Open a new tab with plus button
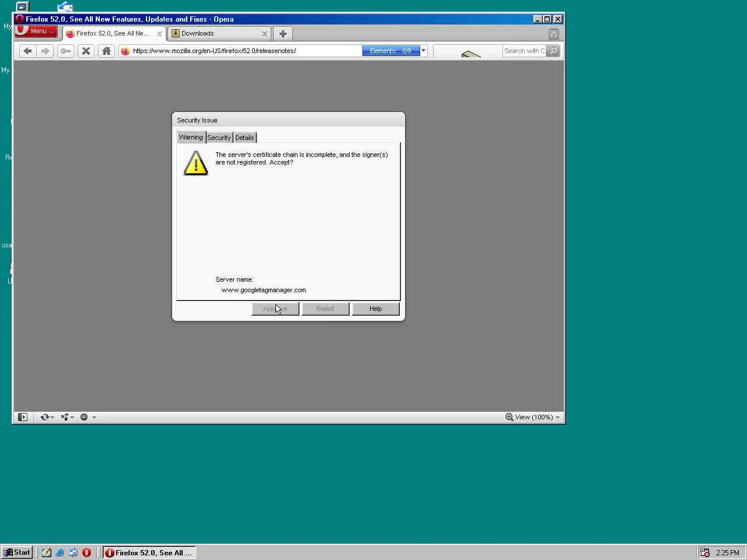 point(283,33)
